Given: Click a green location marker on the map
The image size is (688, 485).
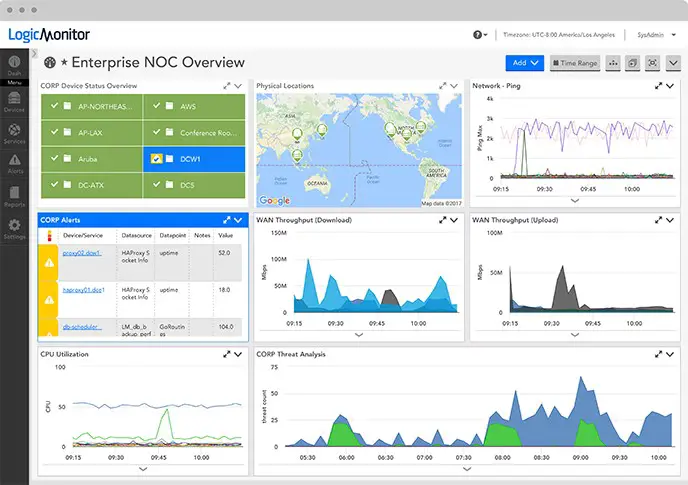Looking at the screenshot, I should (x=322, y=131).
